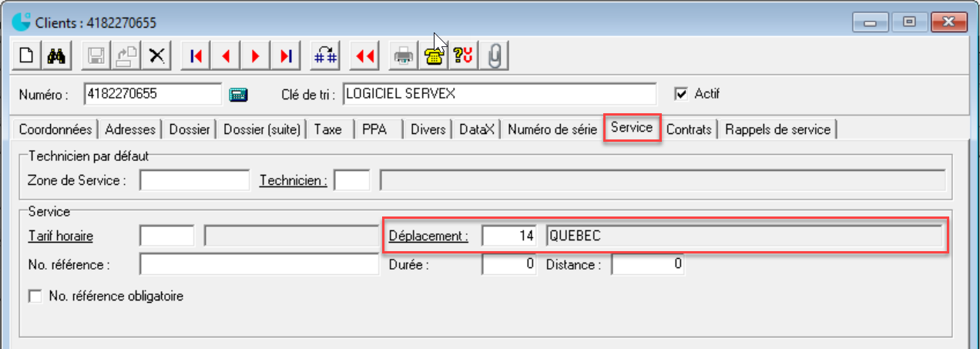Click the yellow telephone icon
980x349 pixels.
(434, 55)
